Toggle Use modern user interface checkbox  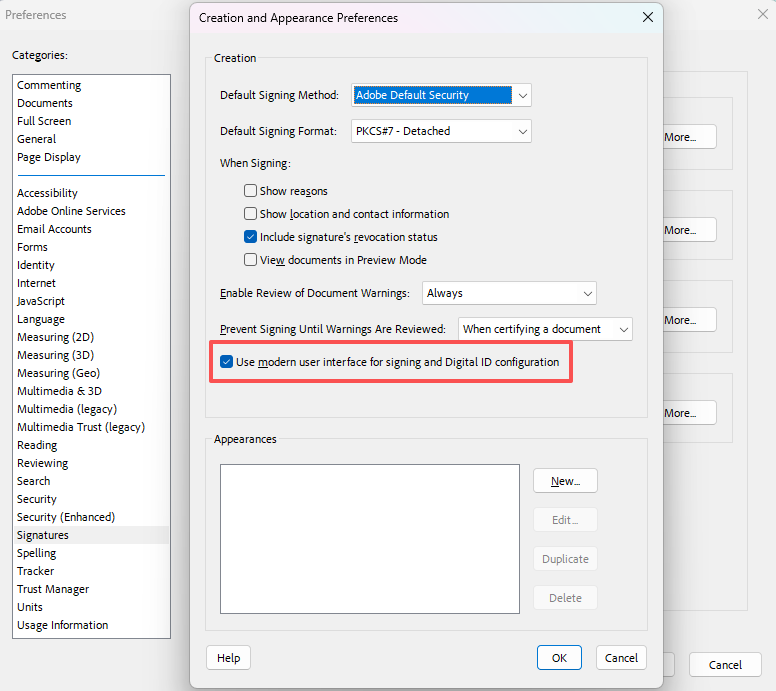coord(227,362)
